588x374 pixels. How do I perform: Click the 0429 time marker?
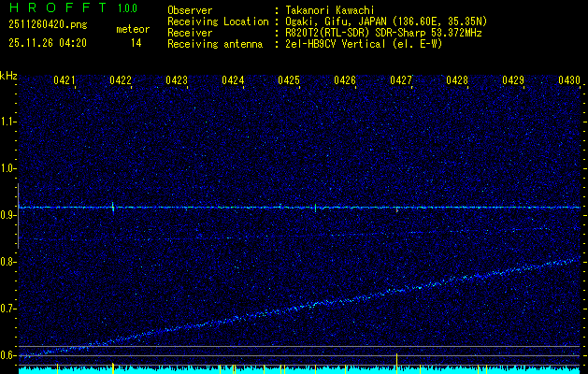click(513, 81)
